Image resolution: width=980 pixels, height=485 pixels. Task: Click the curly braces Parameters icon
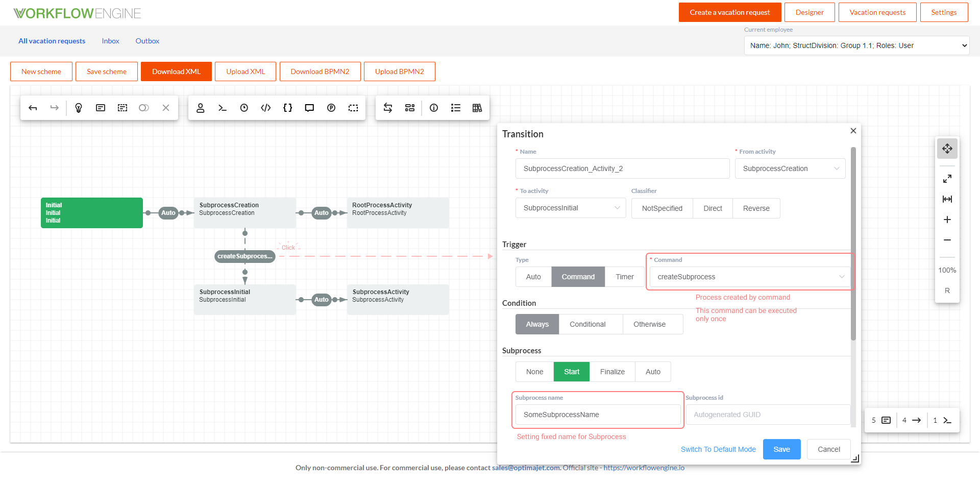[288, 108]
